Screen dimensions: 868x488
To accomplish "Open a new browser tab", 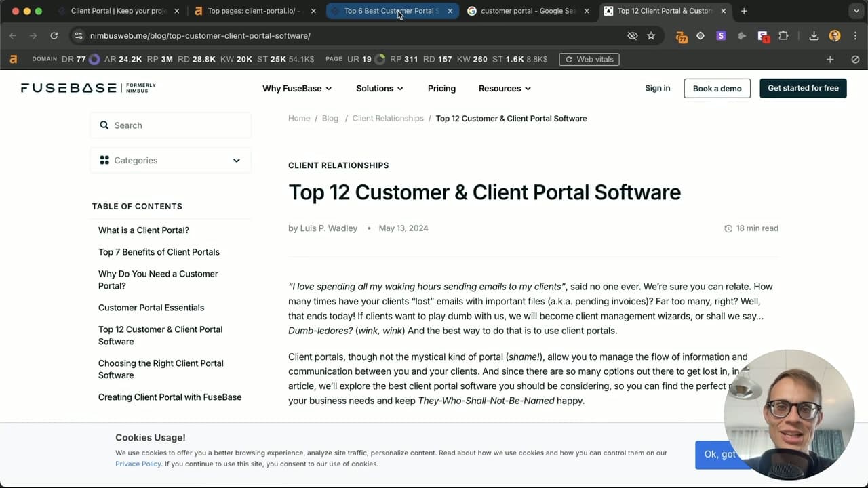I will click(x=744, y=11).
